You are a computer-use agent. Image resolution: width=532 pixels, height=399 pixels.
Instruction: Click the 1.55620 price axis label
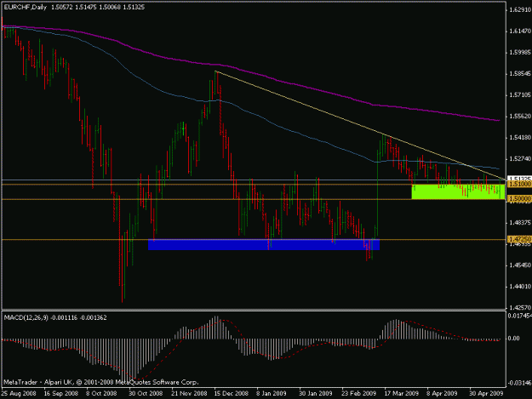click(x=520, y=117)
